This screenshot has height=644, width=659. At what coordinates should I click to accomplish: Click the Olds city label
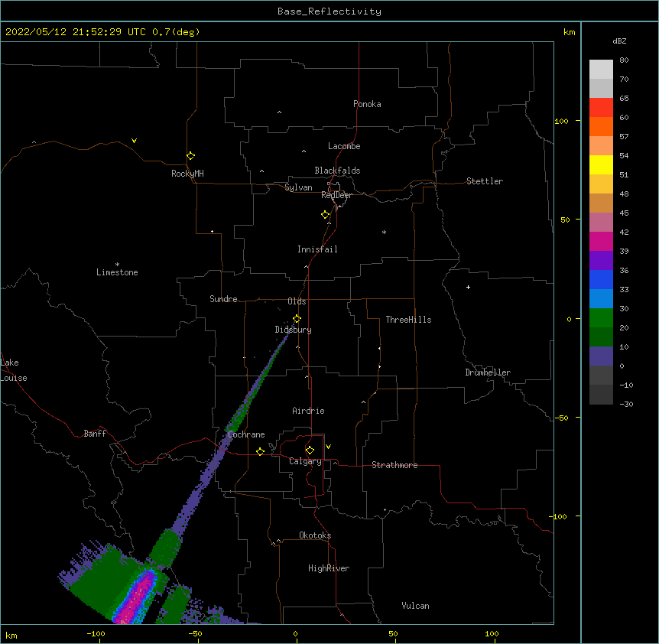tap(297, 301)
